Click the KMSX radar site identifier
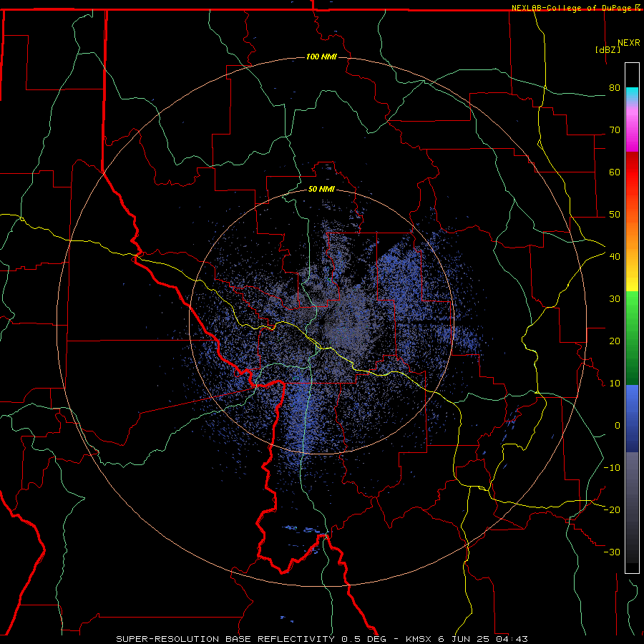This screenshot has width=644, height=644. [x=420, y=639]
